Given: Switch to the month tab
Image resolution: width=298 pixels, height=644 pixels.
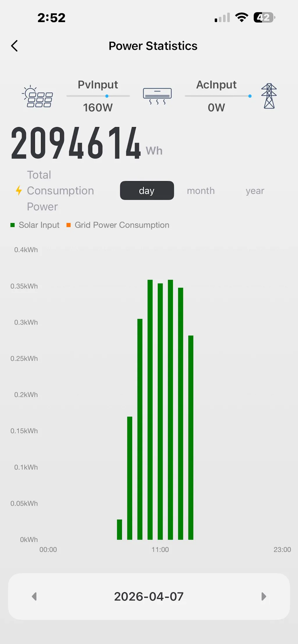Looking at the screenshot, I should point(201,191).
